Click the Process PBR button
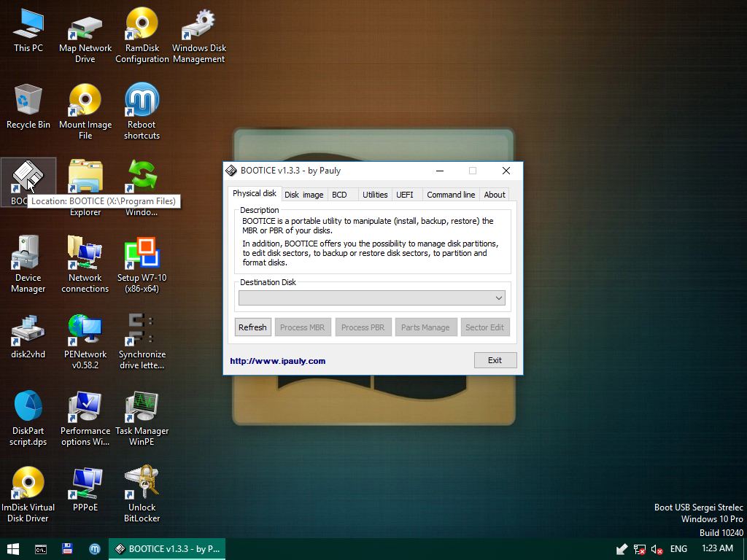 pyautogui.click(x=363, y=327)
